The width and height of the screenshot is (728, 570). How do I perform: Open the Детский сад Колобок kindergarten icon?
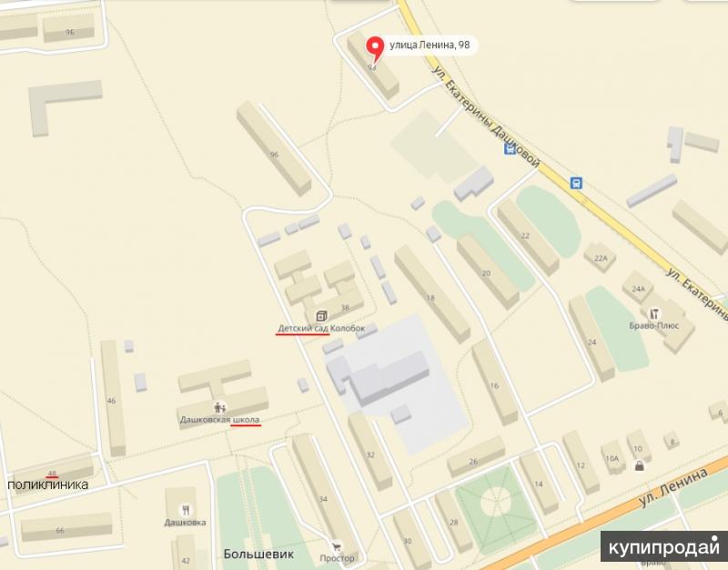point(321,316)
